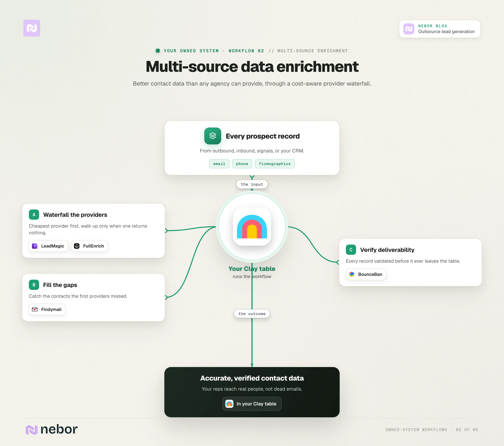Click the green letter C badge
This screenshot has width=504, height=446.
click(351, 250)
